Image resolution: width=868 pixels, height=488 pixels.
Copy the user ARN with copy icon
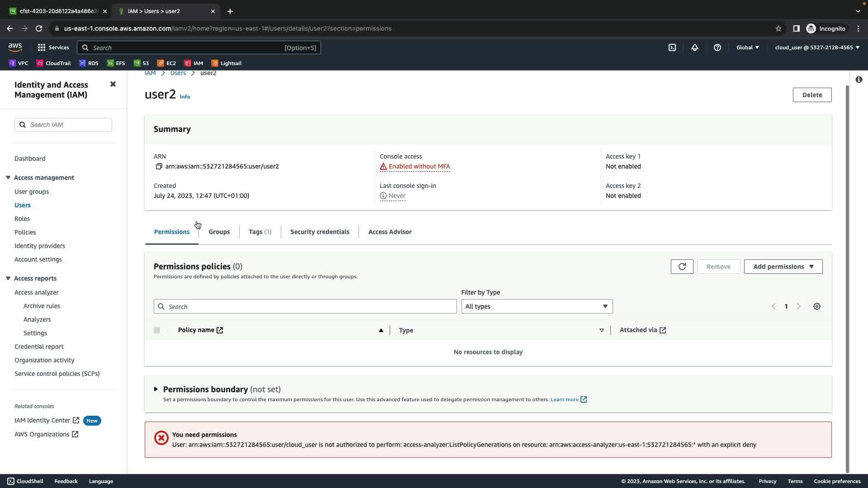[x=159, y=166]
